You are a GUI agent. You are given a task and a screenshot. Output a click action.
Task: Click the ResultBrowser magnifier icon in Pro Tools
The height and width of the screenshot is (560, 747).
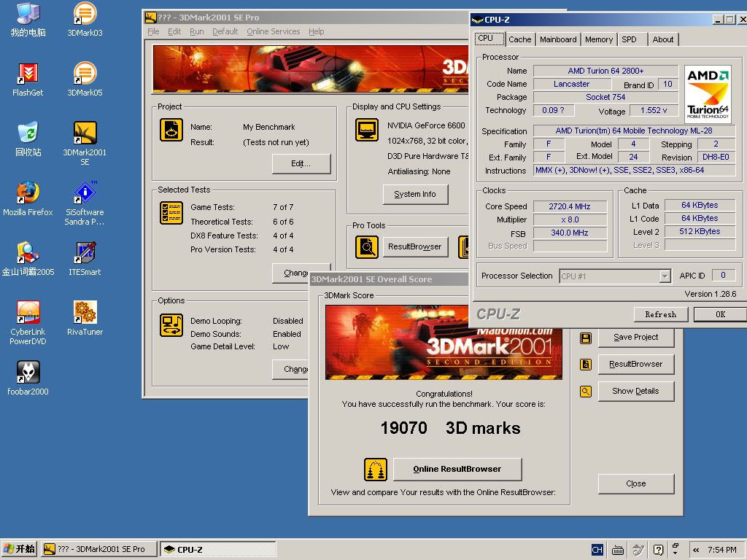tap(367, 247)
